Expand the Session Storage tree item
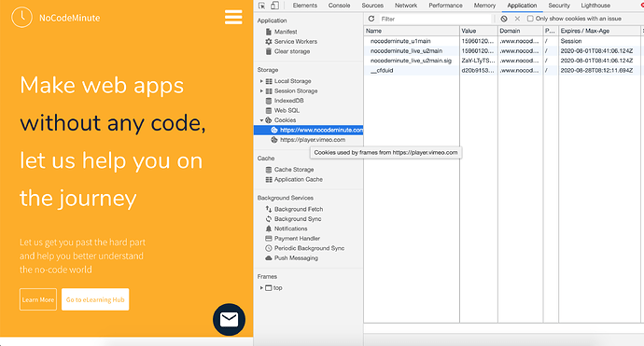Image resolution: width=644 pixels, height=346 pixels. coord(261,90)
